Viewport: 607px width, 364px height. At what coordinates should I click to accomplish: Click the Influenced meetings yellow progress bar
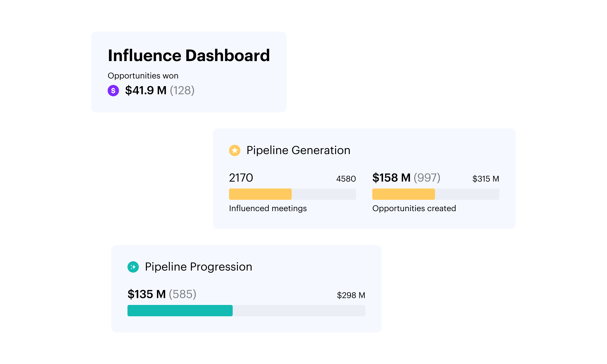click(x=260, y=194)
